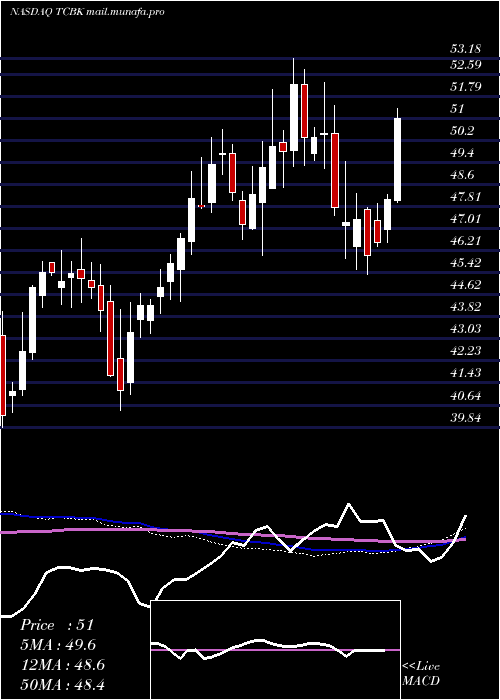
Task: Click the Live MACD inset chart
Action: click(275, 650)
